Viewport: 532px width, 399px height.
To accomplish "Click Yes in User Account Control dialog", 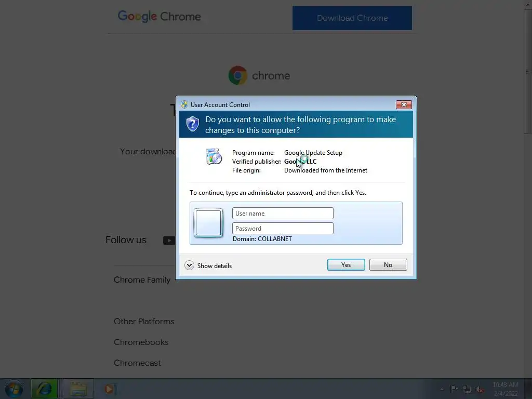I will pos(345,264).
